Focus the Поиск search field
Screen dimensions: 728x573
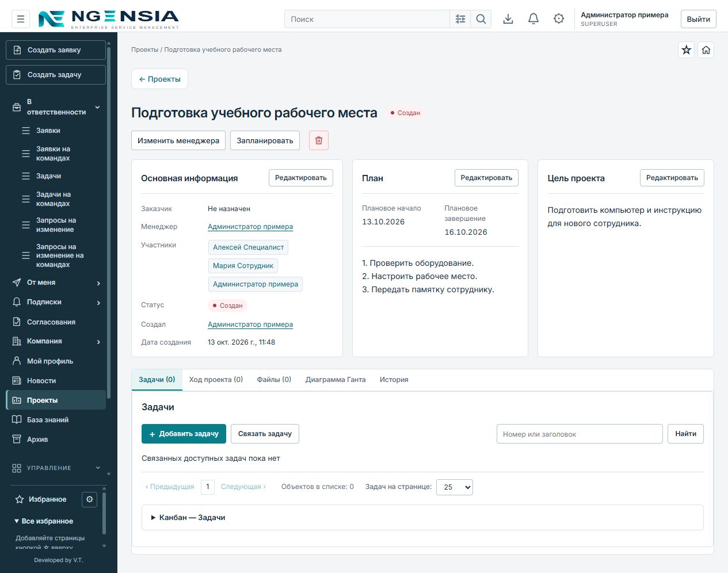pos(367,19)
